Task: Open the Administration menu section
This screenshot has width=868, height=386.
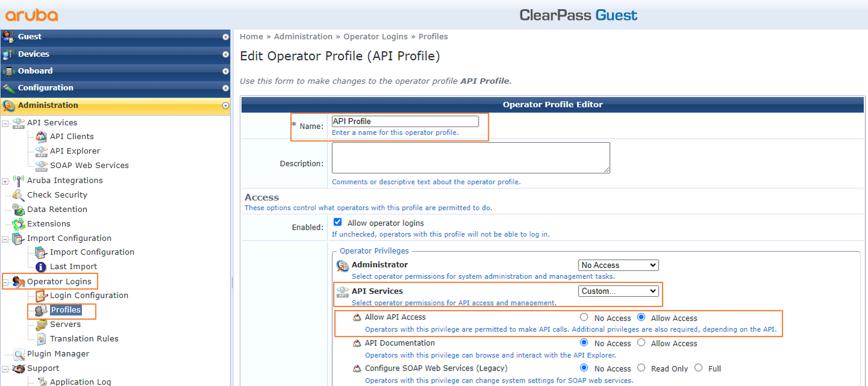Action: point(115,105)
